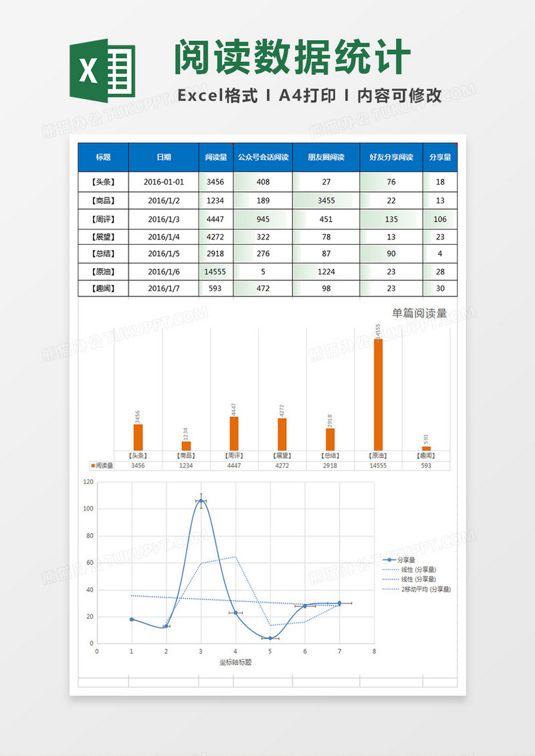Select the 标题 column header

[103, 157]
